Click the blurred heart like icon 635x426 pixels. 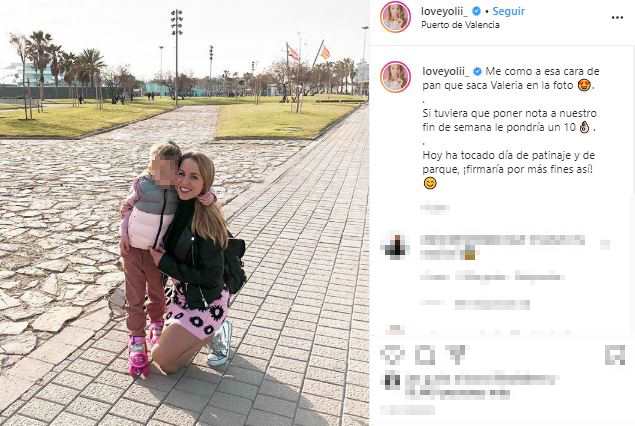(x=392, y=355)
